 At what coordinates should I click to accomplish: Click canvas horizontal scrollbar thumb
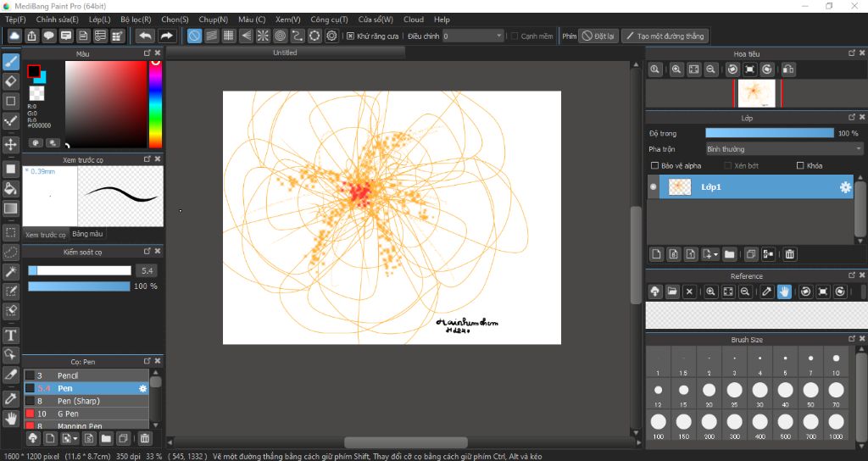(406, 442)
